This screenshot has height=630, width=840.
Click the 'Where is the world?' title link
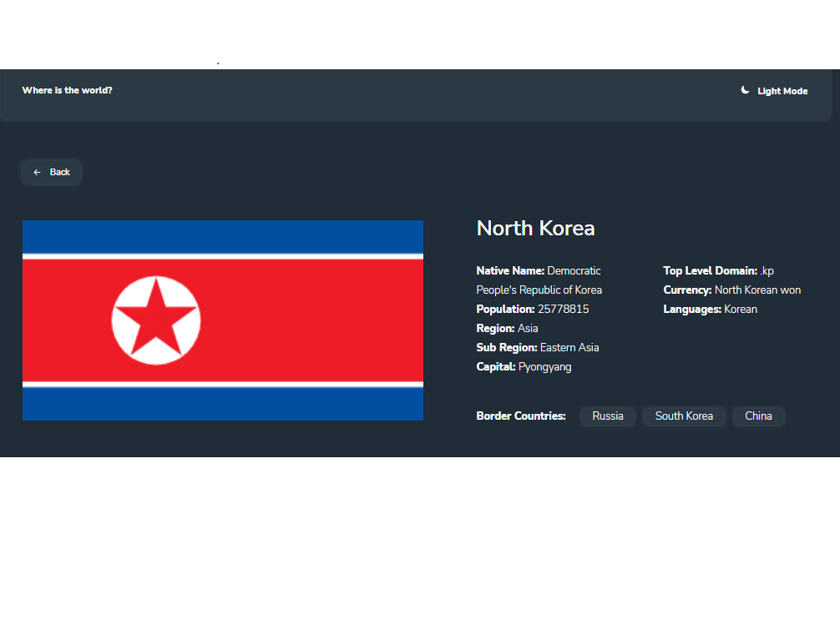67,90
